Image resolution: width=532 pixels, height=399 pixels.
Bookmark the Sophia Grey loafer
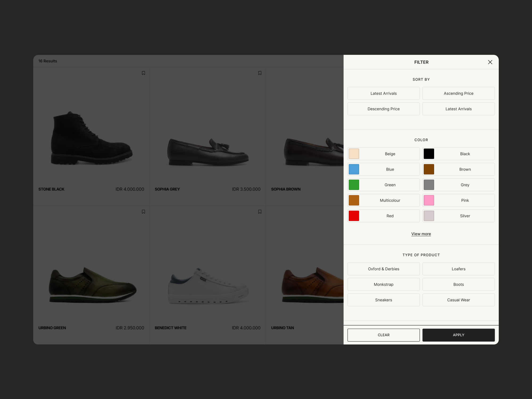260,73
